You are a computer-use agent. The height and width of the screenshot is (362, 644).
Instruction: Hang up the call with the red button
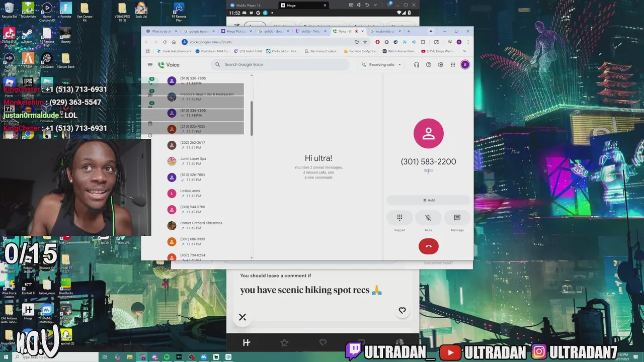coord(428,246)
